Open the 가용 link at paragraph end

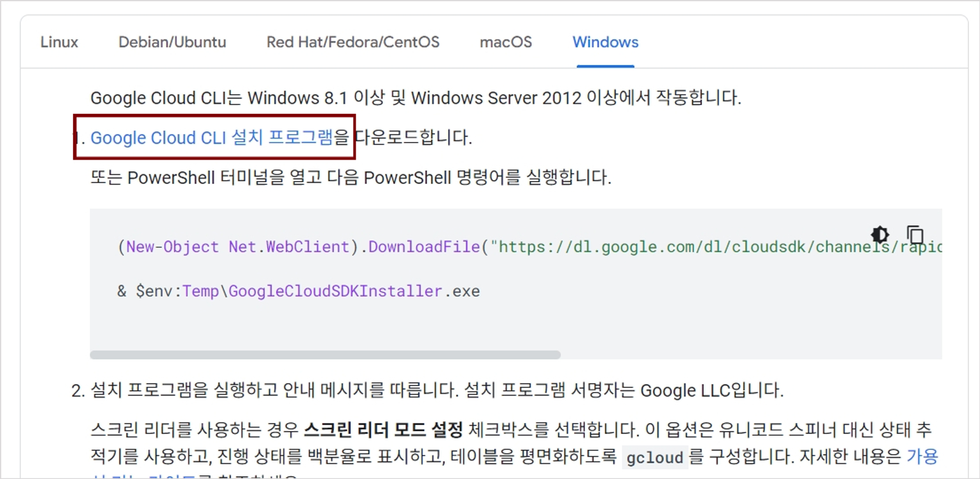click(x=923, y=456)
